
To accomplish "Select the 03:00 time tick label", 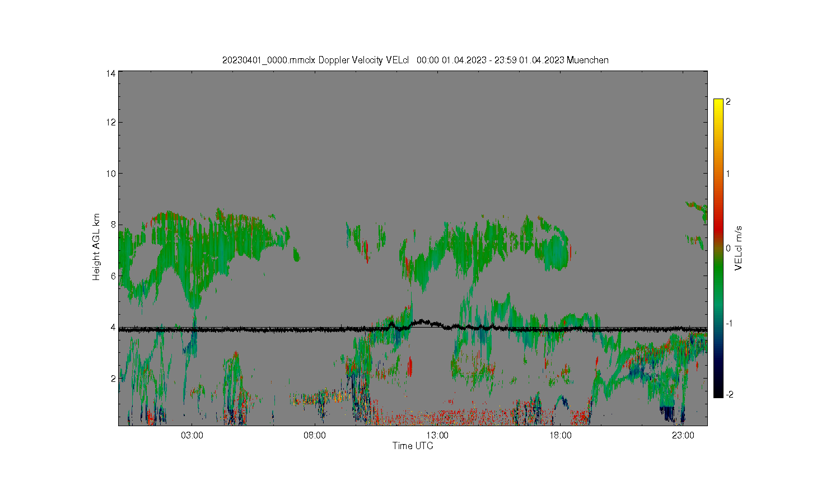I will (192, 436).
